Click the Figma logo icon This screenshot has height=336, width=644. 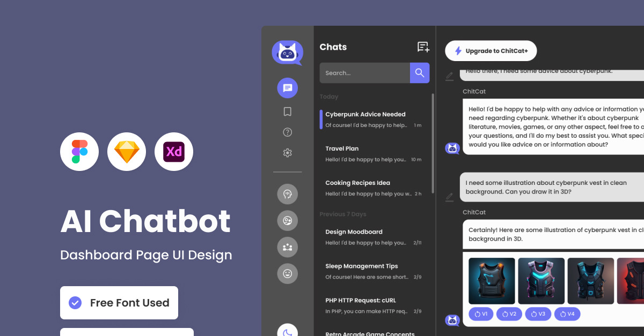click(x=79, y=152)
